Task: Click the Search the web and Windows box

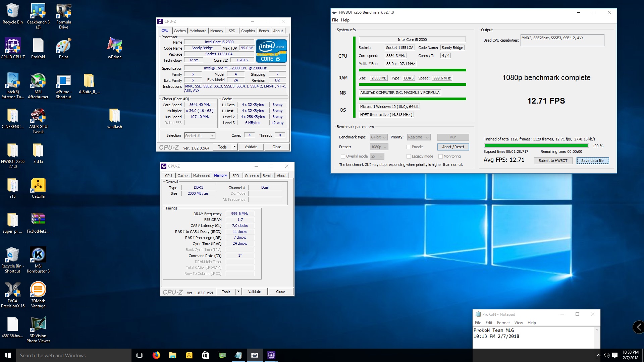Action: [74, 355]
